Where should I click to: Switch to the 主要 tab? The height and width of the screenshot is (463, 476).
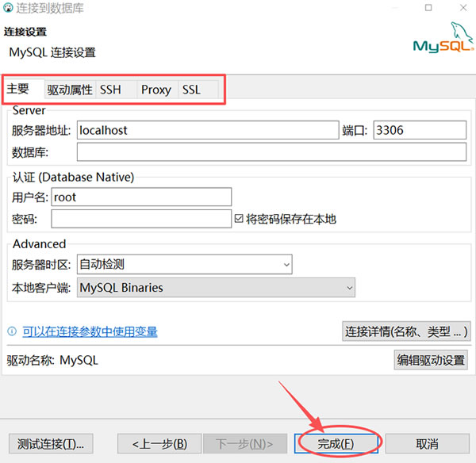(x=20, y=90)
